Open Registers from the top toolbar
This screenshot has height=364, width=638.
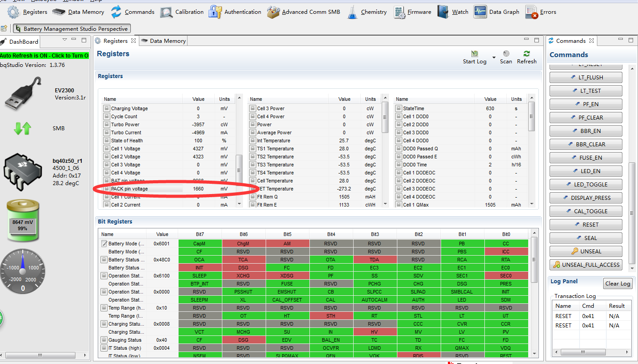point(28,12)
